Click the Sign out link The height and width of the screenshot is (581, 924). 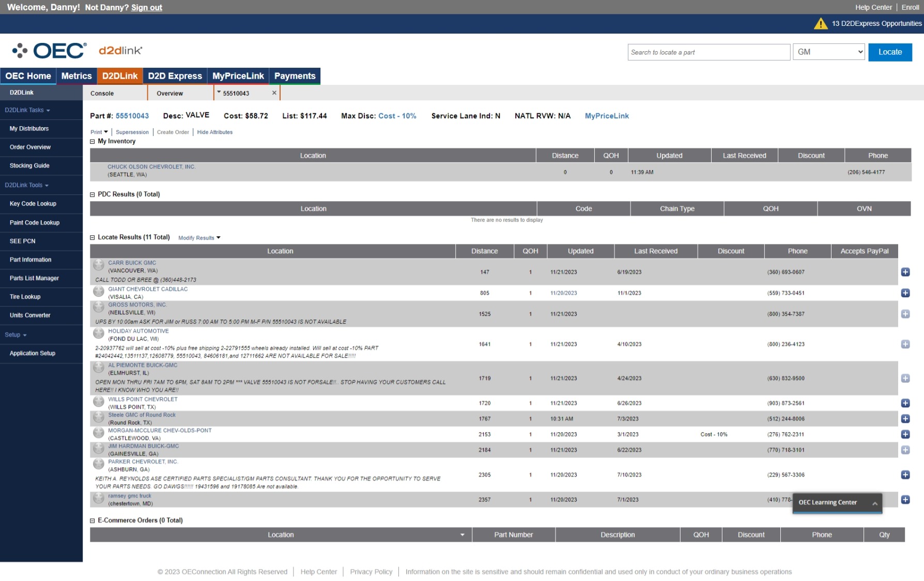(x=147, y=8)
